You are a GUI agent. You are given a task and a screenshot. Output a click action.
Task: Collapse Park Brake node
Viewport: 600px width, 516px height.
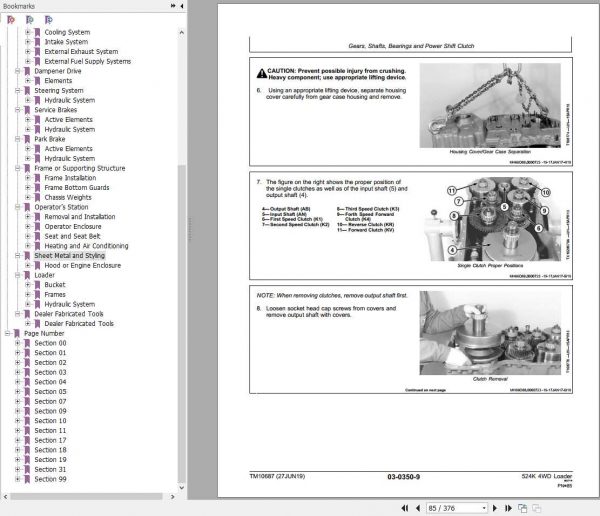(18, 139)
